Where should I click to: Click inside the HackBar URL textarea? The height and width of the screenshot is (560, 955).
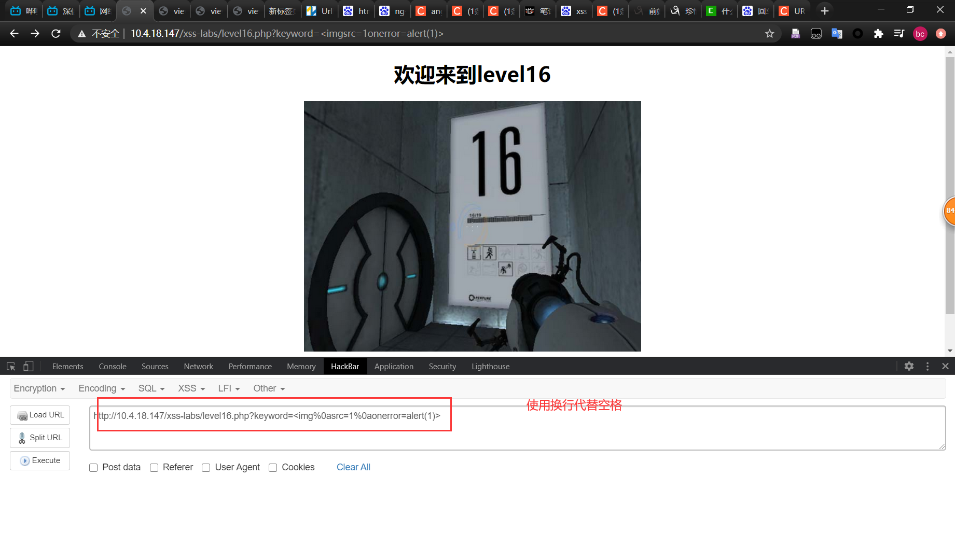(517, 428)
